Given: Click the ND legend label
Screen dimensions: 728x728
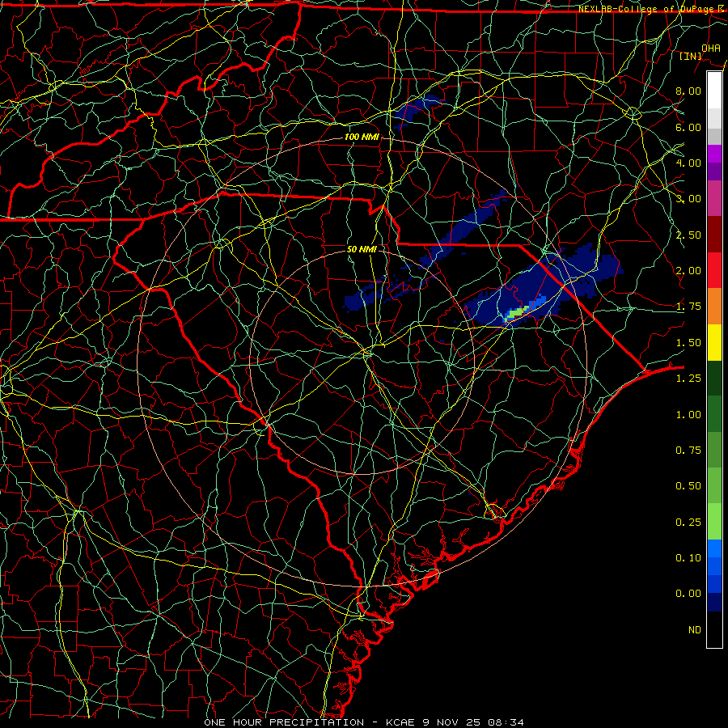Looking at the screenshot, I should coord(695,630).
